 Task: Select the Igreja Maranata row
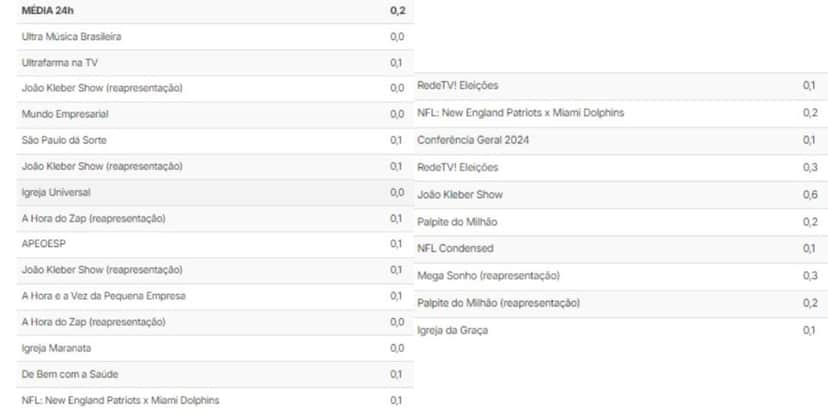tap(215, 349)
